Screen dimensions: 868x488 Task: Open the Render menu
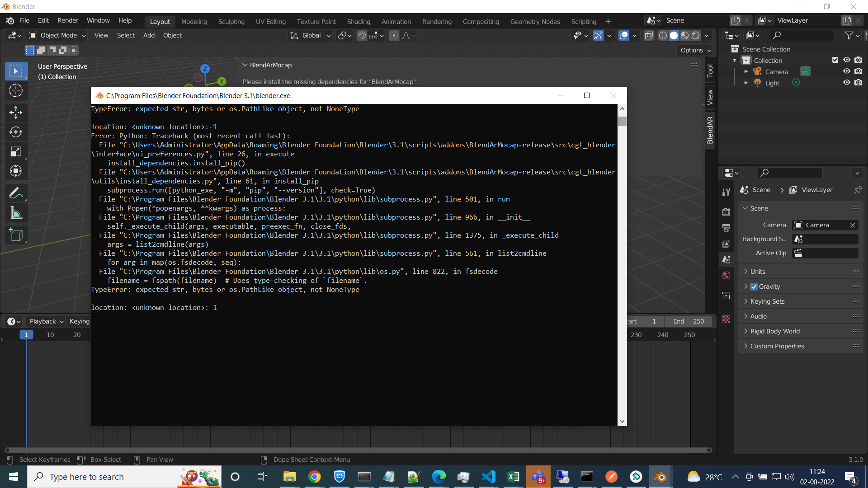point(67,20)
